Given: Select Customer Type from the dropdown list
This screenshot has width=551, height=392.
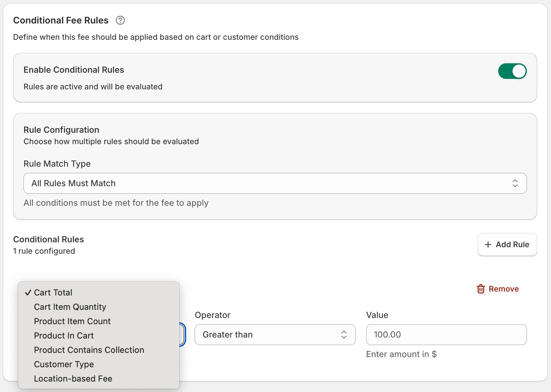Looking at the screenshot, I should (x=64, y=364).
